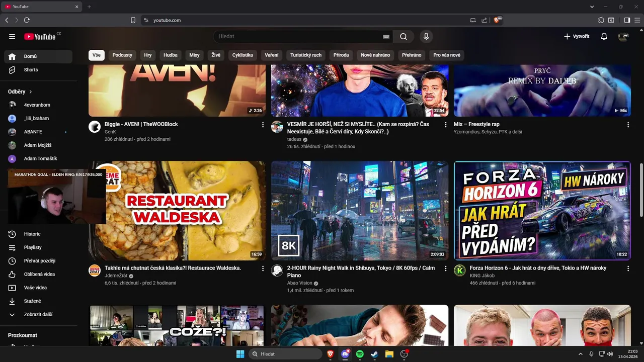Image resolution: width=644 pixels, height=362 pixels.
Task: Open the tadeas channel name link
Action: (294, 139)
